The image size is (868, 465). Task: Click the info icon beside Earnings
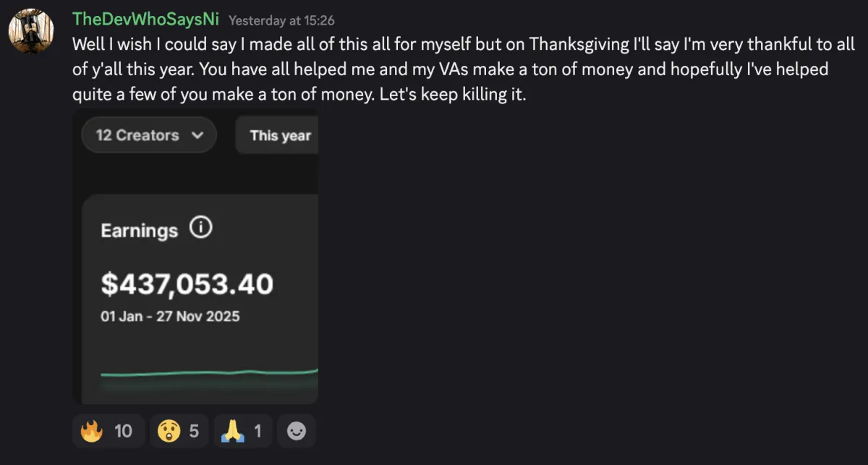[x=200, y=229]
